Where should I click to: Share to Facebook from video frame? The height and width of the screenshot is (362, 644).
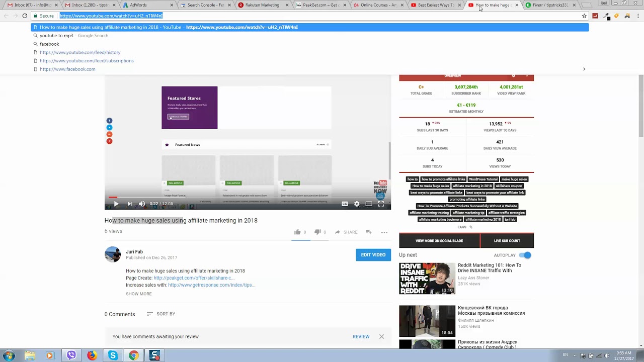[x=109, y=121]
